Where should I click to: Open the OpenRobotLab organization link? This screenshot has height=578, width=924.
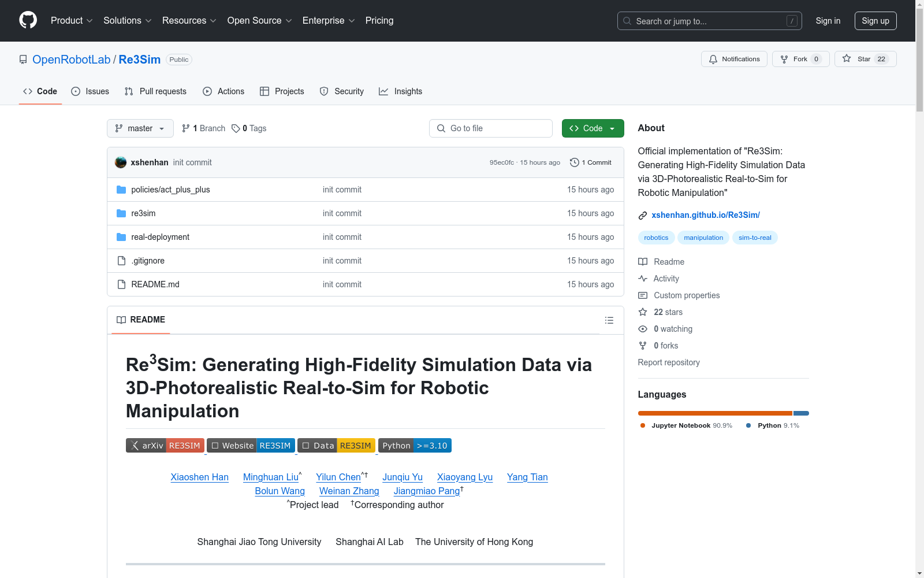(x=72, y=60)
